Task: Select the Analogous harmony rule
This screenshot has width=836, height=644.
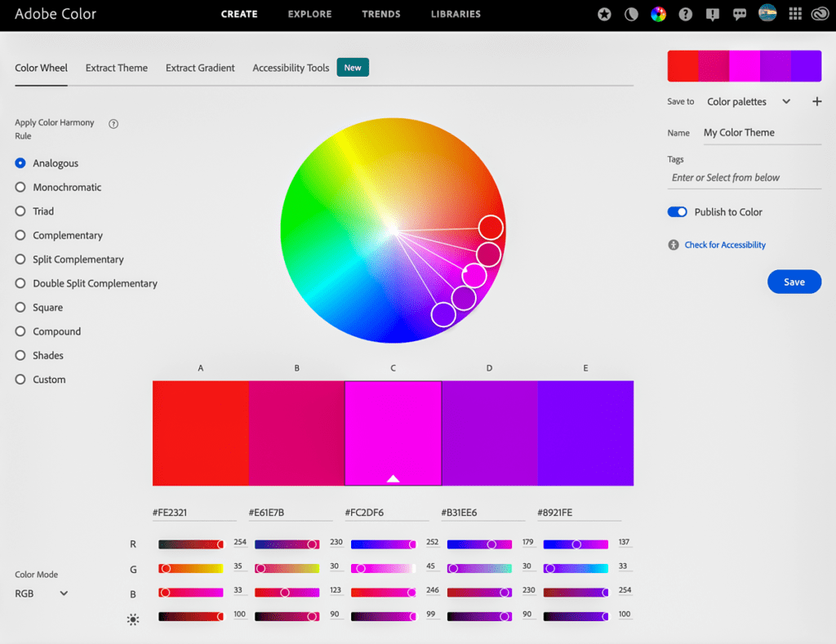Action: pyautogui.click(x=47, y=163)
